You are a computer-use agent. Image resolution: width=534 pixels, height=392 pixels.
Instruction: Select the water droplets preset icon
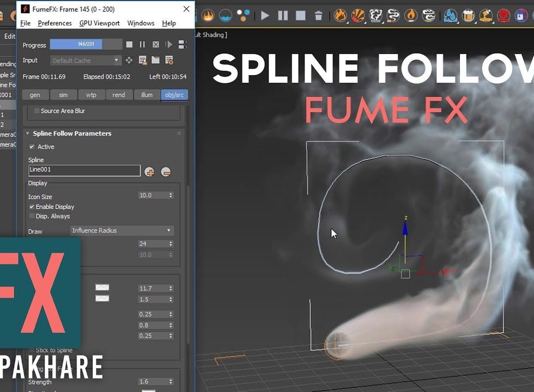[x=451, y=15]
